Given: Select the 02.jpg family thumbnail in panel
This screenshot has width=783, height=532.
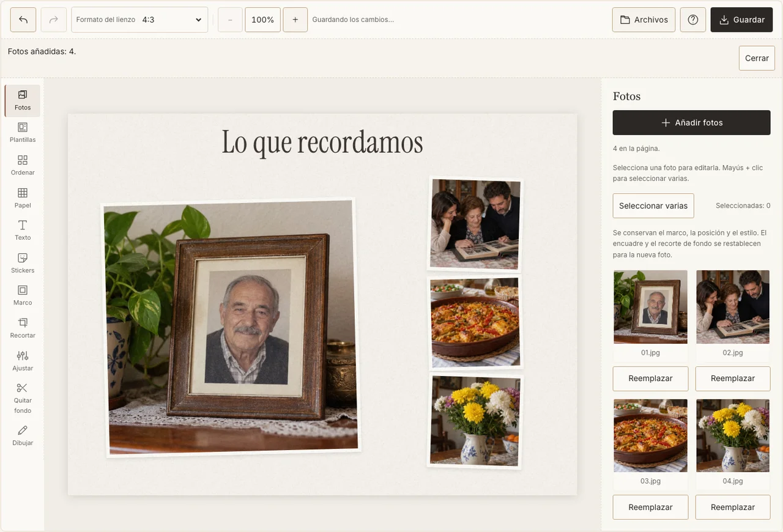Looking at the screenshot, I should pyautogui.click(x=733, y=307).
